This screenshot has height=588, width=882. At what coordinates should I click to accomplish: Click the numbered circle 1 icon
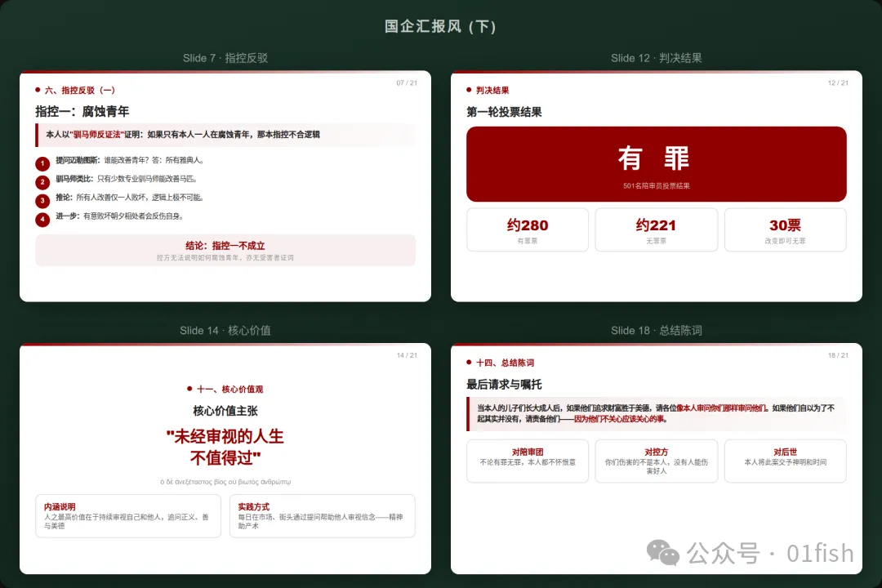click(42, 164)
